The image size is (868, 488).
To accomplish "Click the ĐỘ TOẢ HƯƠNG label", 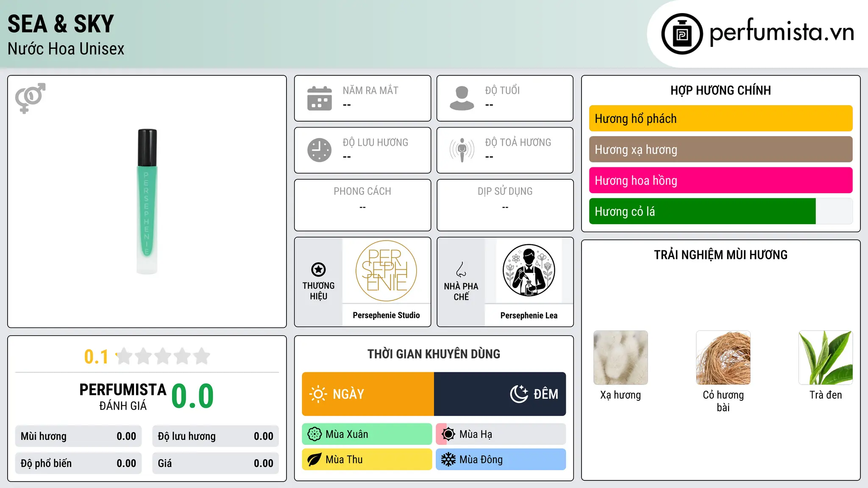I will point(518,142).
